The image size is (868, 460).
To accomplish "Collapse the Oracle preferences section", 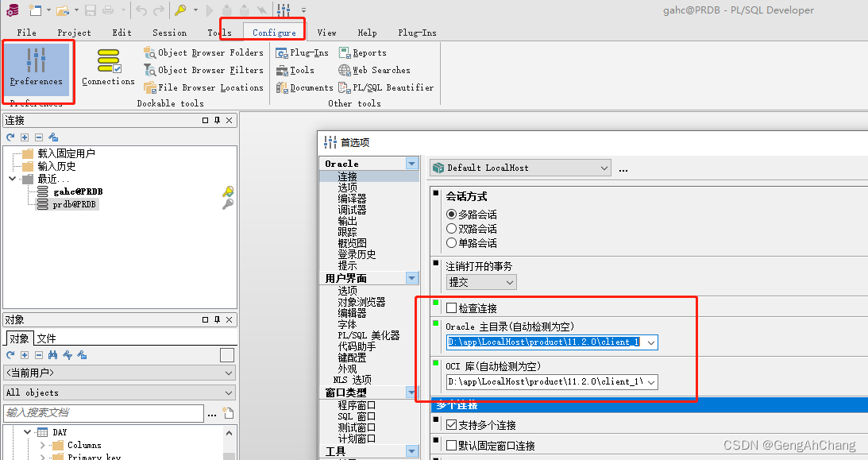I will [x=411, y=164].
